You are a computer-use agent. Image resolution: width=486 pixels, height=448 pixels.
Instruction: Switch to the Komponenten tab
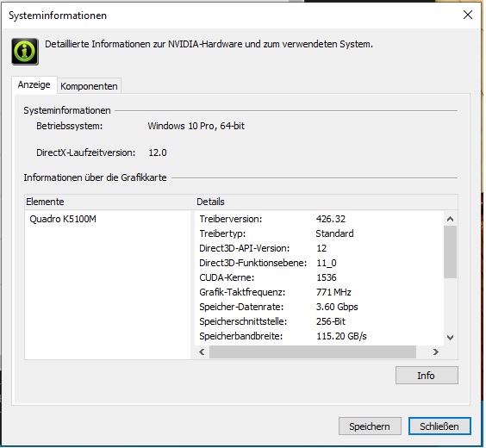pos(89,86)
